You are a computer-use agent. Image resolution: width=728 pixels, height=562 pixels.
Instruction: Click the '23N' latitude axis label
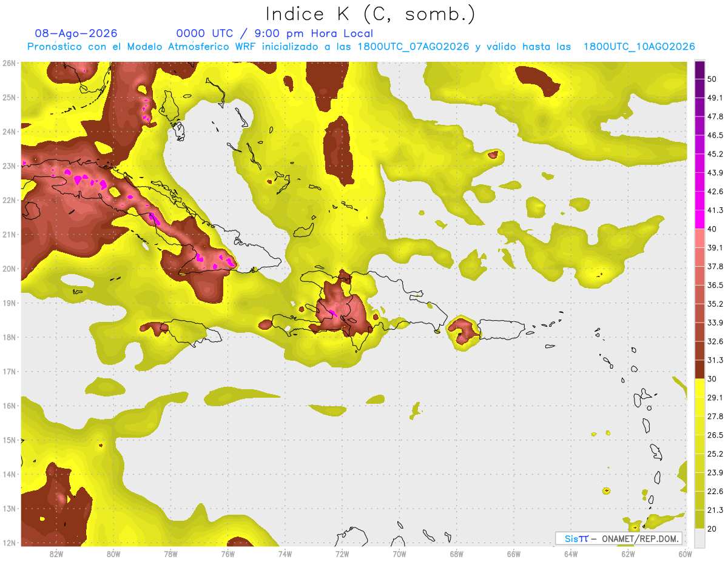click(x=8, y=166)
